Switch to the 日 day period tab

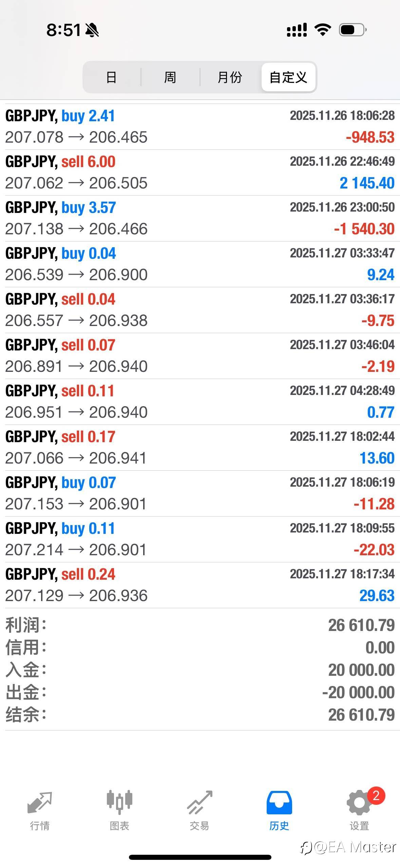coord(111,77)
